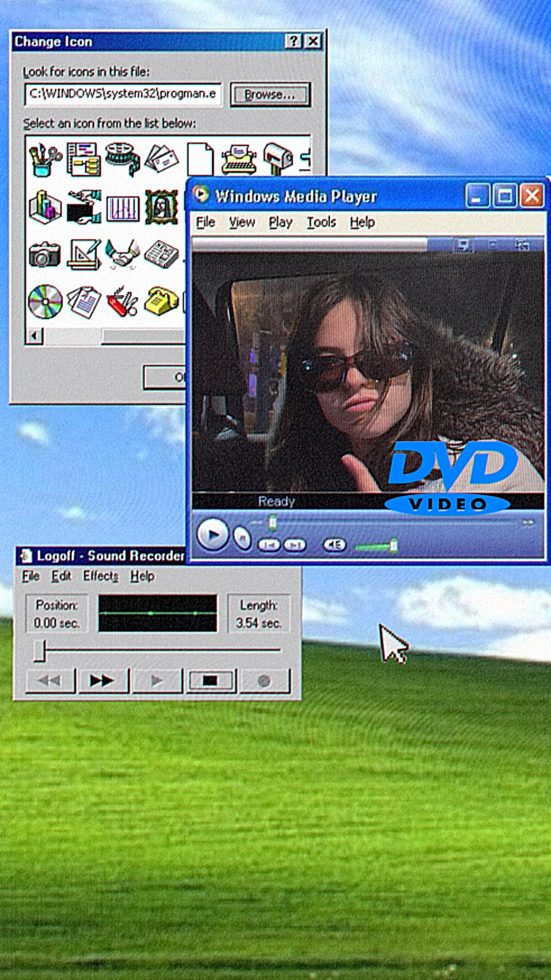The image size is (551, 980).
Task: Select the pencil cup art supplies icon
Action: click(x=45, y=159)
